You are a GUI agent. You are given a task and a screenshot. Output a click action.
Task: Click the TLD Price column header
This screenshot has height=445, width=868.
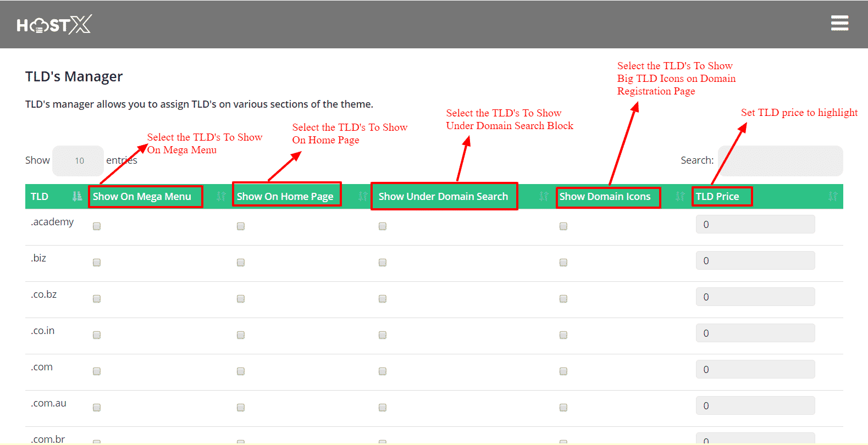[x=717, y=196]
